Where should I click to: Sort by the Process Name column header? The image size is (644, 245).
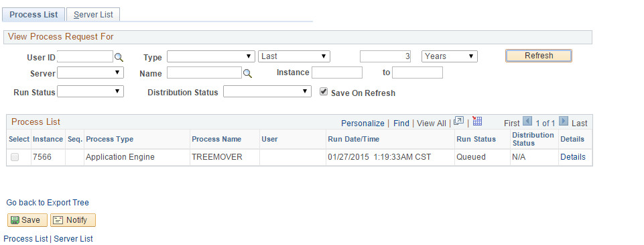coord(216,139)
